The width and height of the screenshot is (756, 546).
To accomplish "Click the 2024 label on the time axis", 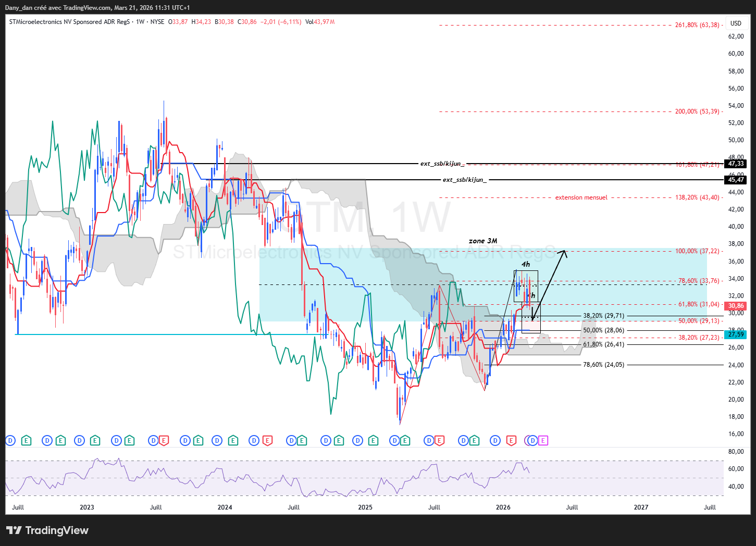I will [225, 507].
